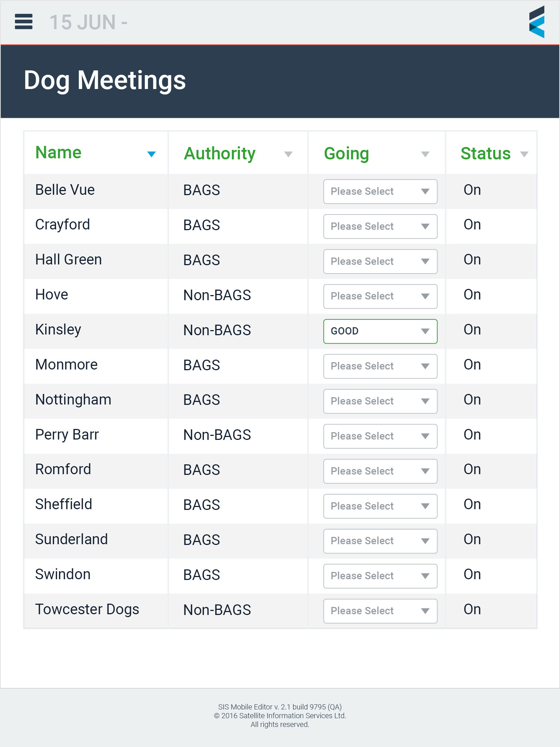Click the Name column header
This screenshot has height=747, width=560.
[58, 152]
